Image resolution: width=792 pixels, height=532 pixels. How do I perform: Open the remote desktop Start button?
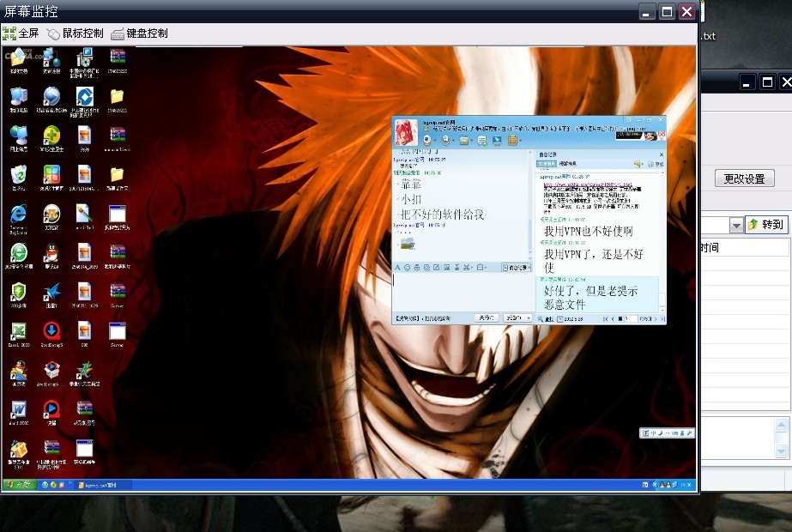18,485
